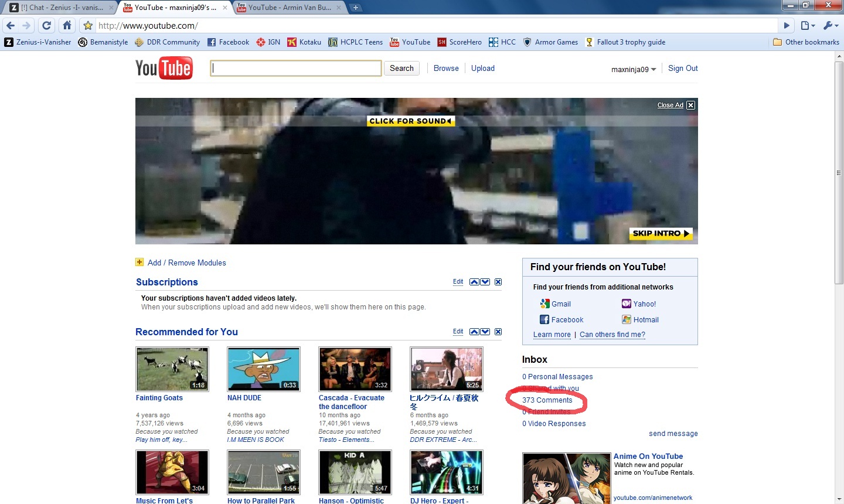Switch to the YouTube - Armin Van Buuren tab

coord(288,8)
